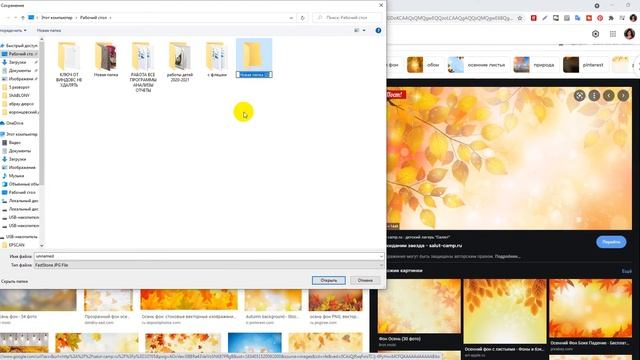
Task: Open the three-dot menu on preview image
Action: pos(594,96)
